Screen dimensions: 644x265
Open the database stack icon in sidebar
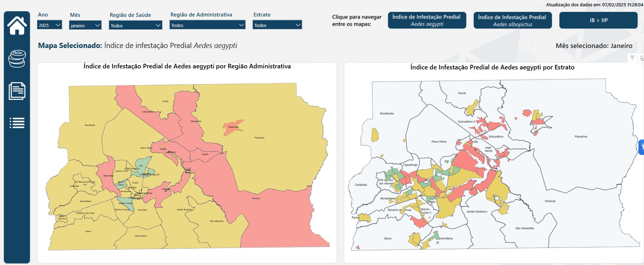pos(17,59)
